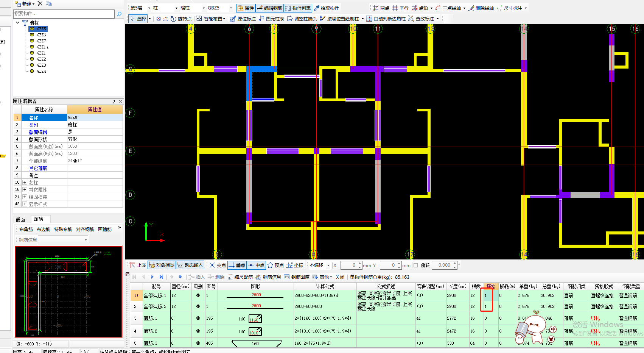Select GBZ1a in the component tree
The width and height of the screenshot is (644, 353).
click(x=42, y=47)
